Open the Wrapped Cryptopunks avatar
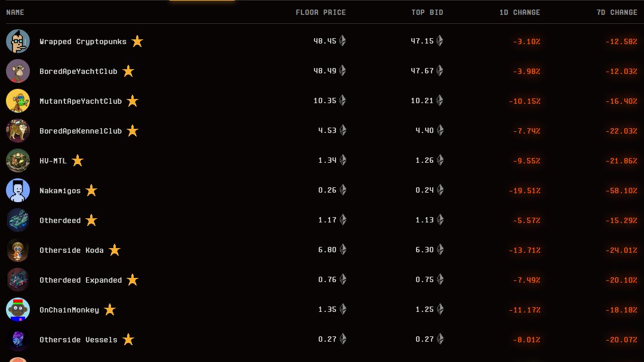Screen dimensions: 644x362 [x=18, y=41]
